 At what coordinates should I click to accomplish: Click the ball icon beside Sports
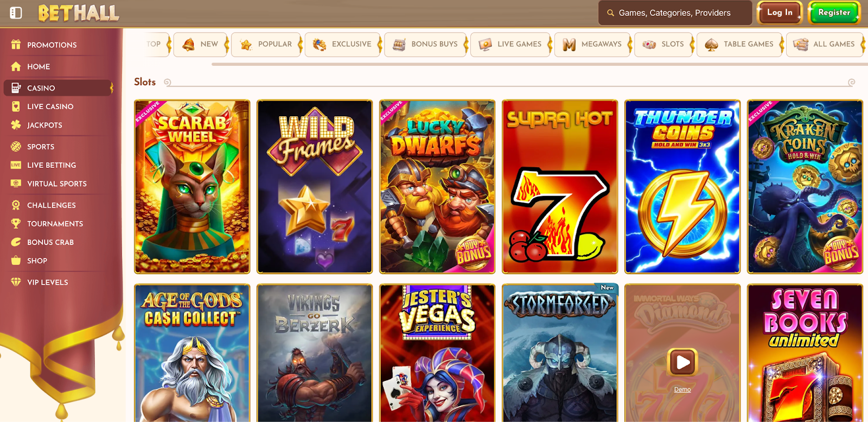coord(16,147)
